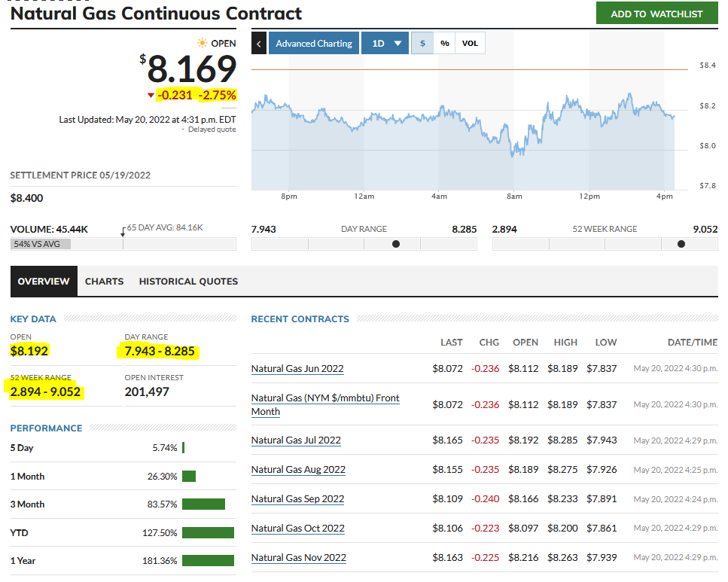Click the 54% VS AVG volume bar
This screenshot has width=728, height=582.
[x=41, y=244]
